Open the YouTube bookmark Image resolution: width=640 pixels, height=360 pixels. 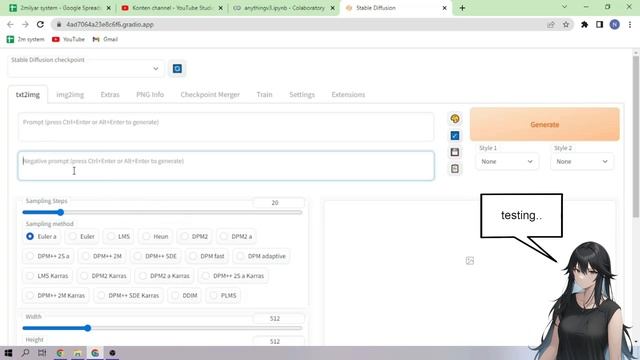point(68,39)
